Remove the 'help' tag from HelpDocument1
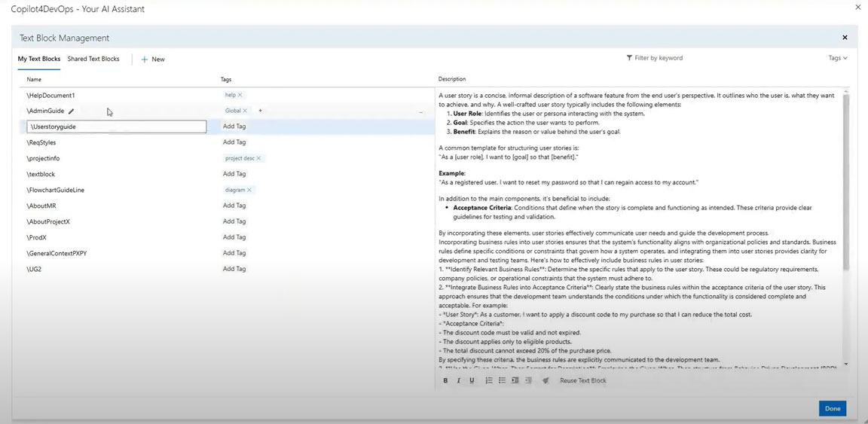Viewport: 868px width, 424px height. [x=240, y=95]
